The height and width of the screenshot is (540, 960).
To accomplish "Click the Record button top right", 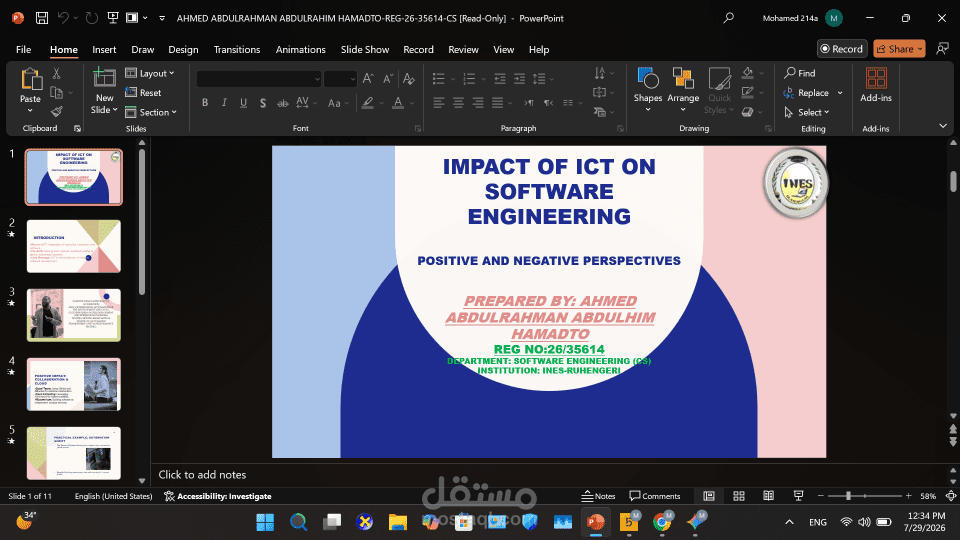I will 842,48.
